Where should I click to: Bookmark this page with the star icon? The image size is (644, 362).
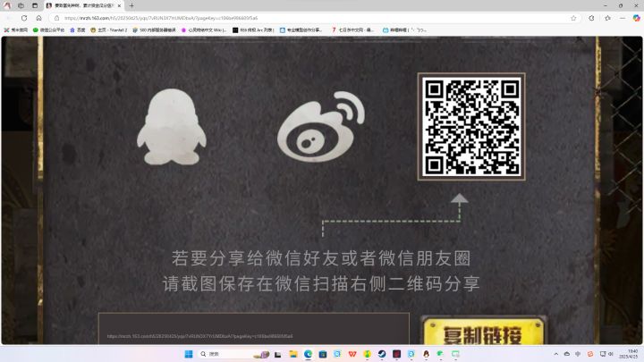point(573,18)
